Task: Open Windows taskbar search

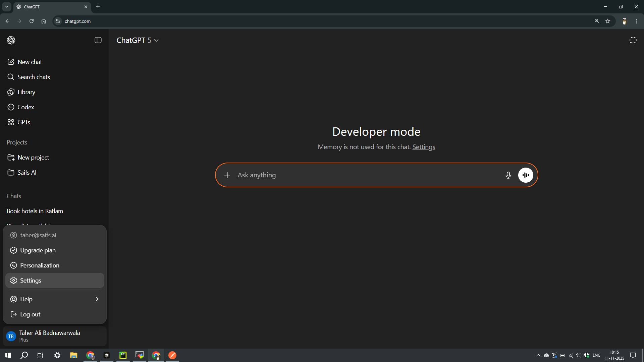Action: pos(24,355)
